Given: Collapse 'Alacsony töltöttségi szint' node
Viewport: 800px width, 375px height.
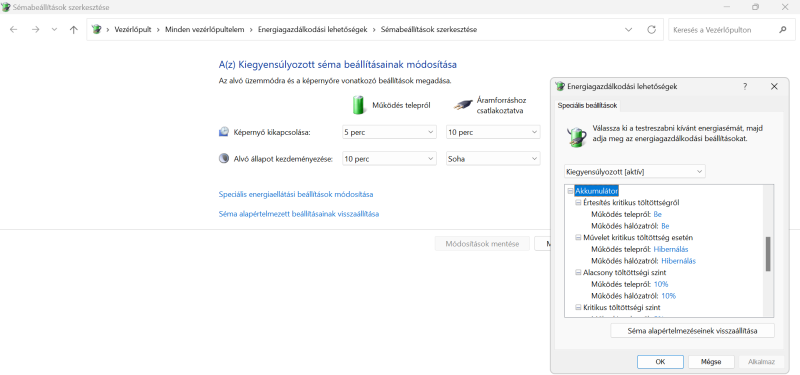Looking at the screenshot, I should tap(578, 272).
